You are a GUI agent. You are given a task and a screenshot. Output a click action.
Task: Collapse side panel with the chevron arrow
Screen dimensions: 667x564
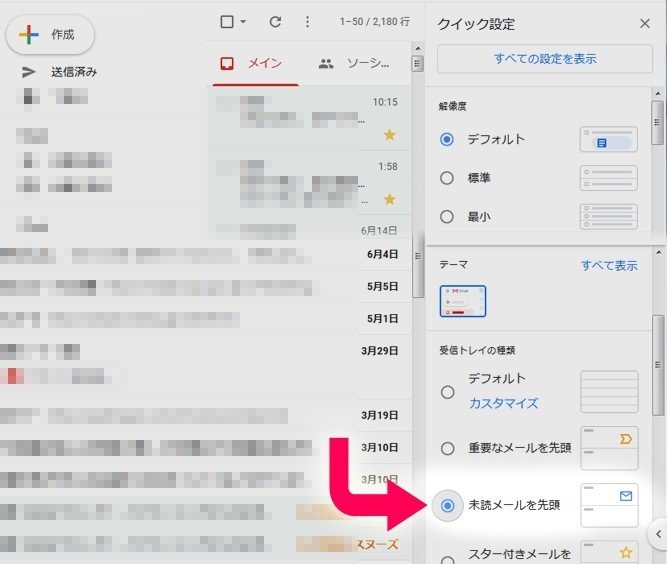[658, 534]
